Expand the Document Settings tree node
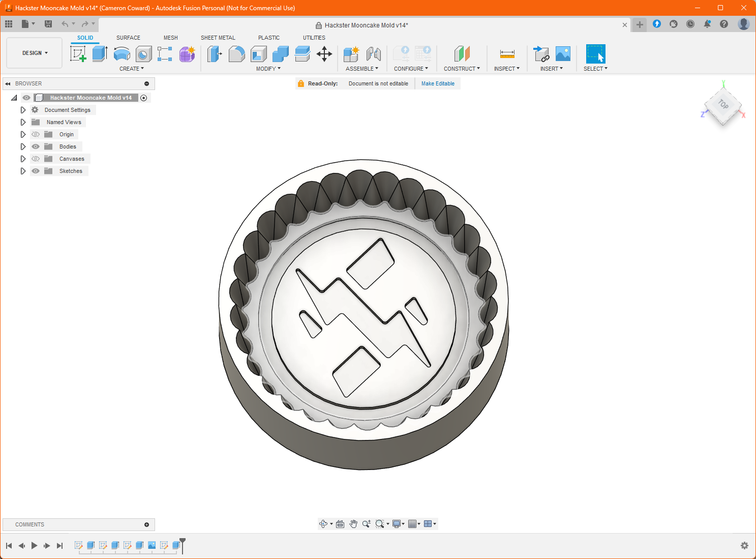756x559 pixels. (23, 110)
